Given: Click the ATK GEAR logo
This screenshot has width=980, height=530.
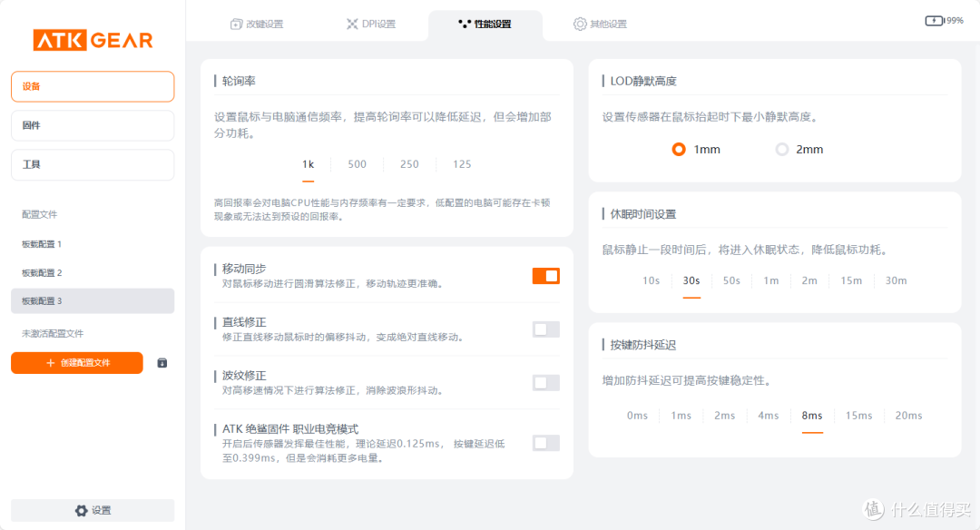Looking at the screenshot, I should (x=93, y=40).
